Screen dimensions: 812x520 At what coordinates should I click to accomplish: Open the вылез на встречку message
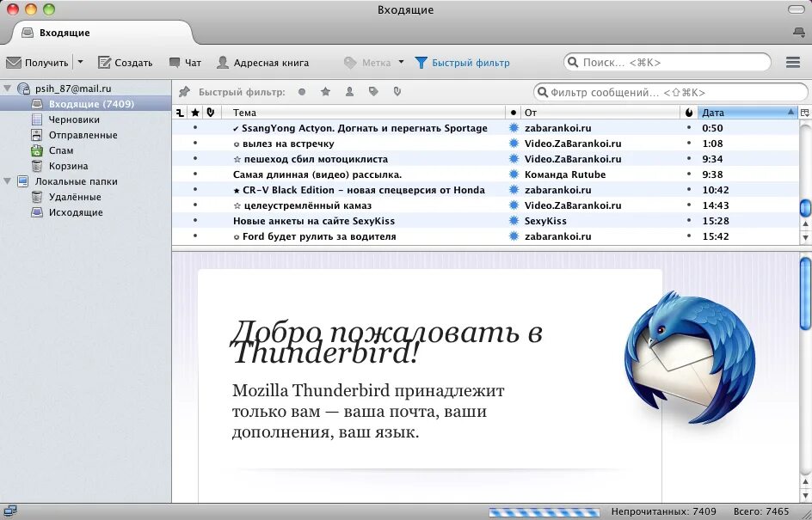coord(485,144)
